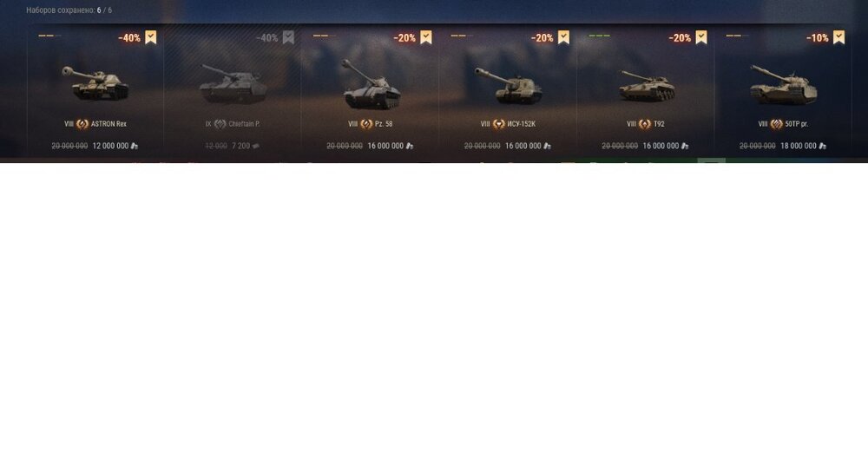868x452 pixels.
Task: Select ИСУ-152К tank image
Action: (x=508, y=86)
